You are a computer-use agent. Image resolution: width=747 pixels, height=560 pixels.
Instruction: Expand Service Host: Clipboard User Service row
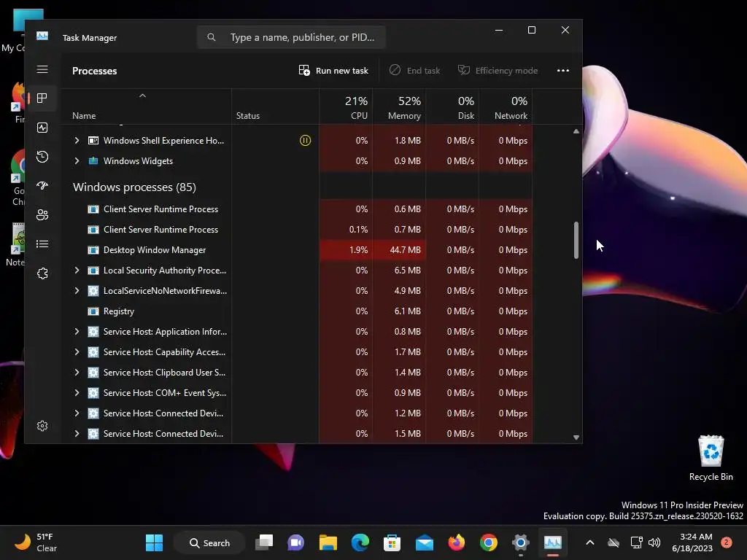(x=77, y=373)
